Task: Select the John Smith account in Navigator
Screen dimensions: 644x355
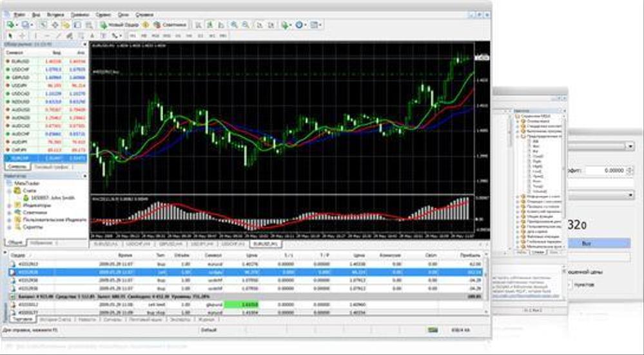Action: (53, 198)
